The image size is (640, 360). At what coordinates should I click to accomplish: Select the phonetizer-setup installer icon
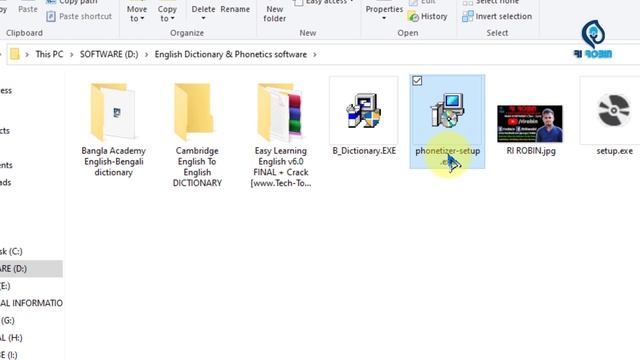coord(447,111)
